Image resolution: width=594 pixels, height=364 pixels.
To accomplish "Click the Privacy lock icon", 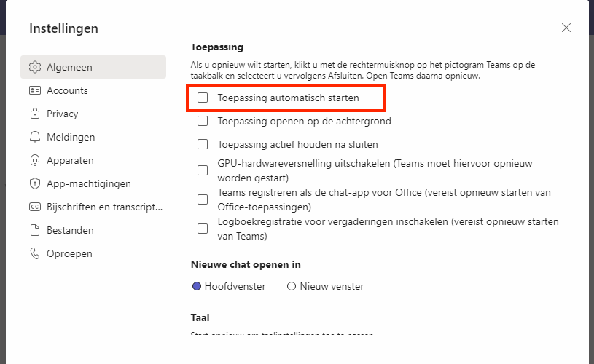I will pos(35,114).
